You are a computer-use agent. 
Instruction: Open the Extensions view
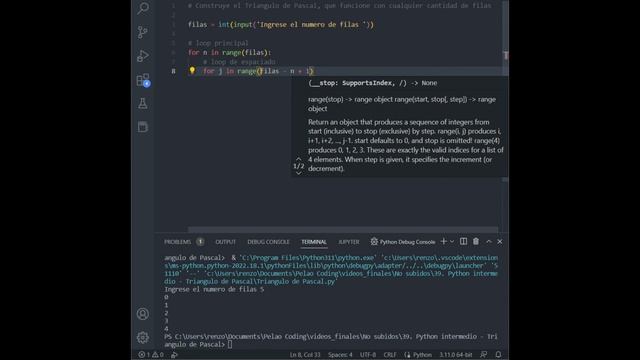[x=143, y=80]
